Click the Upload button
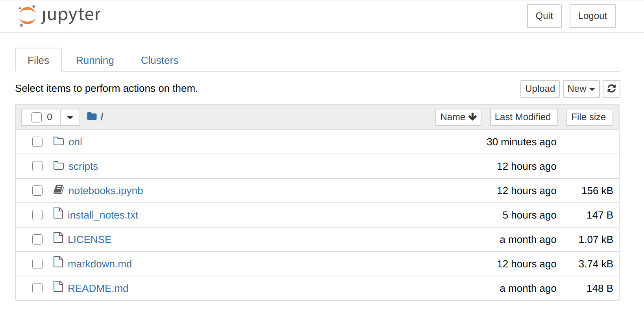This screenshot has width=644, height=315. [x=540, y=89]
